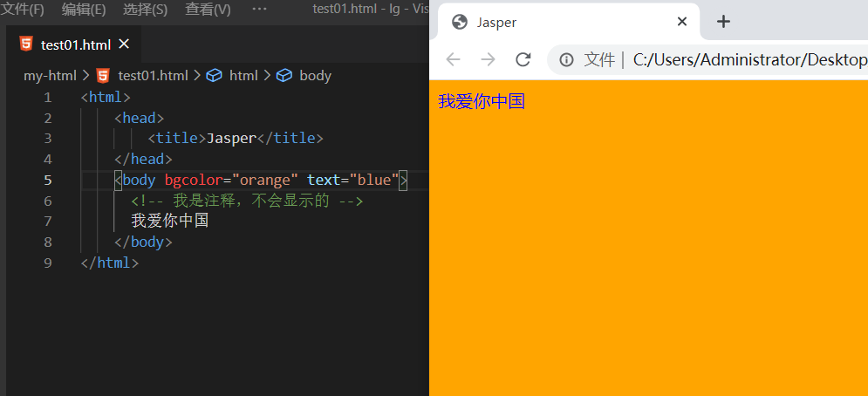Open the 文件(F) menu
Image resolution: width=868 pixels, height=396 pixels.
pos(24,9)
